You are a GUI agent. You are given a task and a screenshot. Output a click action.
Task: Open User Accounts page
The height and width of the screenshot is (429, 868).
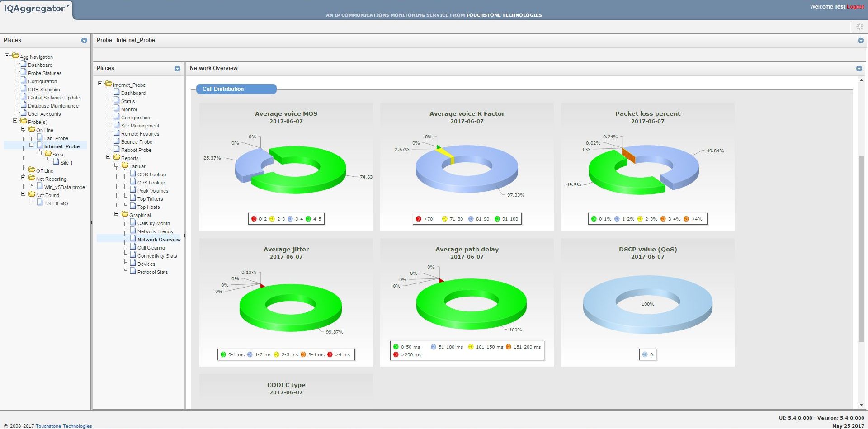(44, 114)
